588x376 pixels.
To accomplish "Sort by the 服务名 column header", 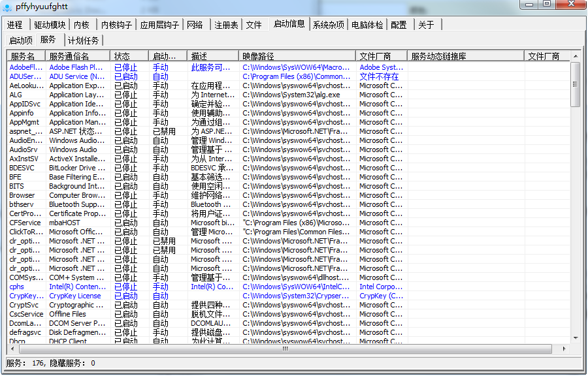I will (x=25, y=56).
